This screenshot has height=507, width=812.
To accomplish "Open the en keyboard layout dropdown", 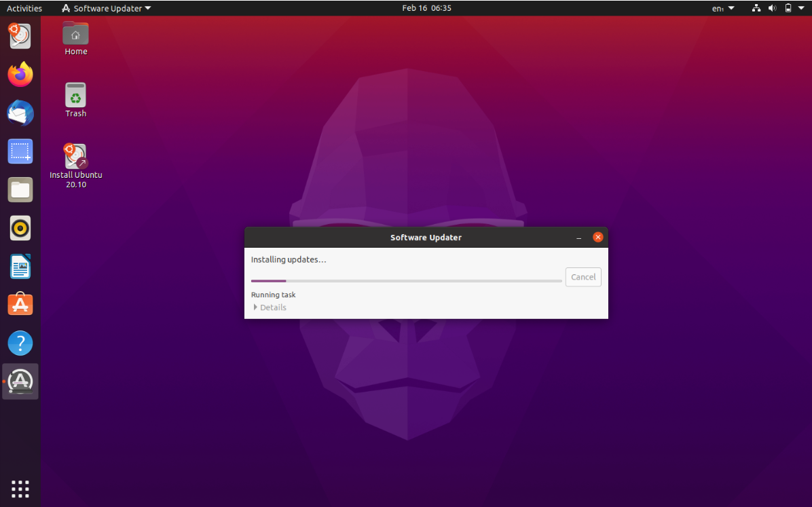I will [724, 8].
